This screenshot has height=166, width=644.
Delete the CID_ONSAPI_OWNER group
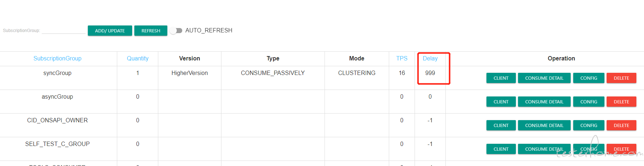tap(621, 125)
